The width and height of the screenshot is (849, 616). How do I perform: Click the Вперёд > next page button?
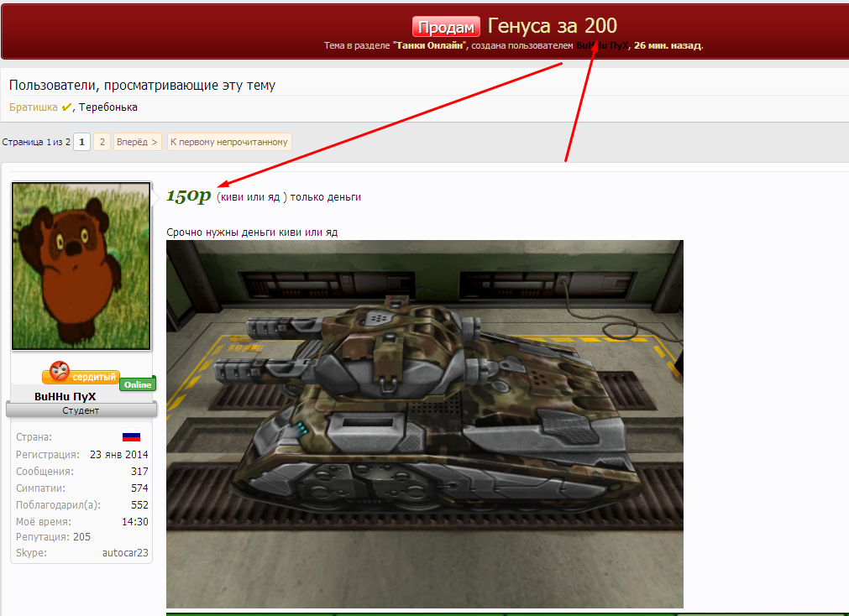[137, 142]
